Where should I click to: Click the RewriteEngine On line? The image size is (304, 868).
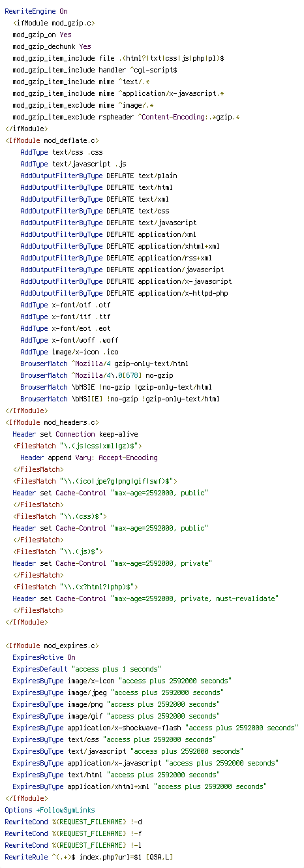[36, 11]
